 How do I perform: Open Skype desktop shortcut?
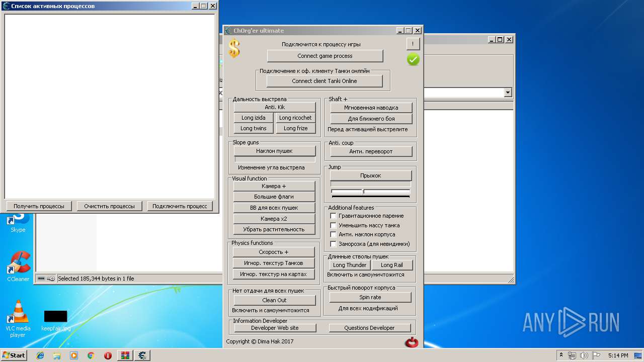18,222
